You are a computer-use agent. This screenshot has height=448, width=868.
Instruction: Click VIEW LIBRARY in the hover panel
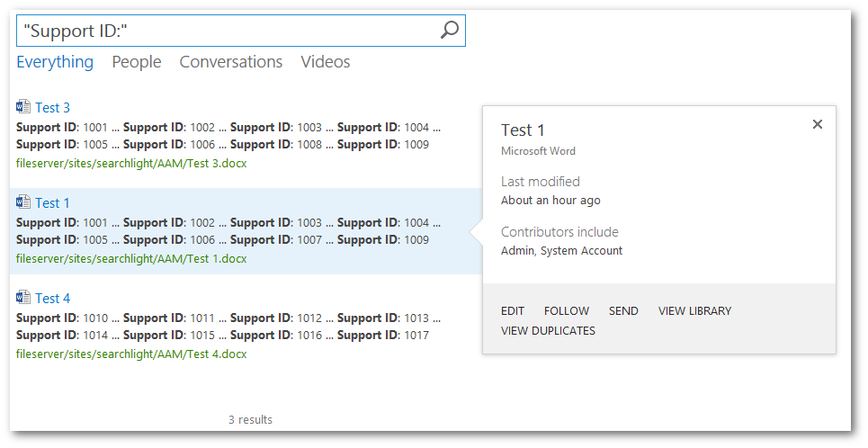(x=694, y=311)
